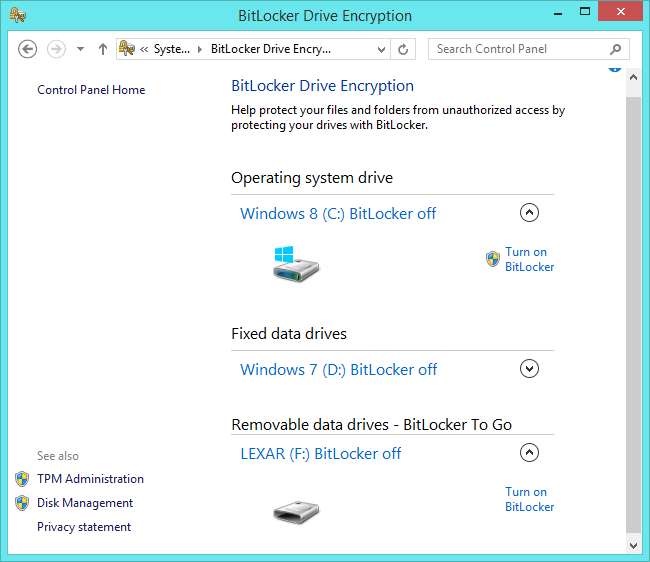Click the scrollbar down arrow

[x=633, y=545]
